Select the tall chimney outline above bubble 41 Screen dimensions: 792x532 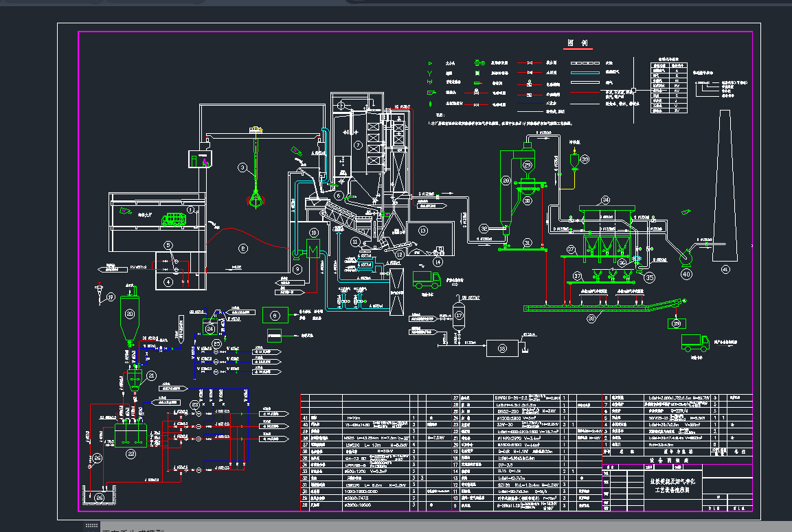click(x=725, y=185)
